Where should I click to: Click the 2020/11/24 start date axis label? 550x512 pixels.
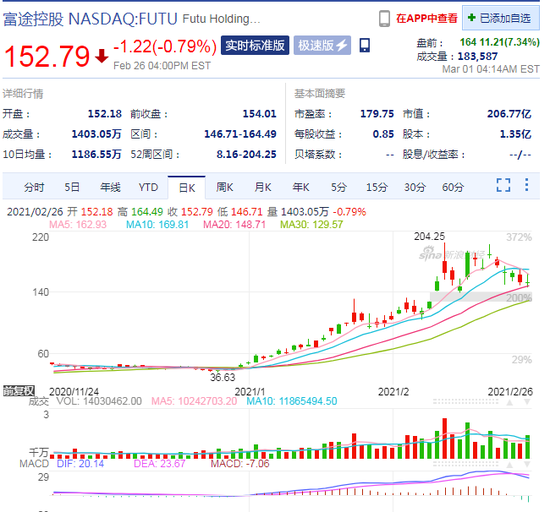click(x=74, y=392)
